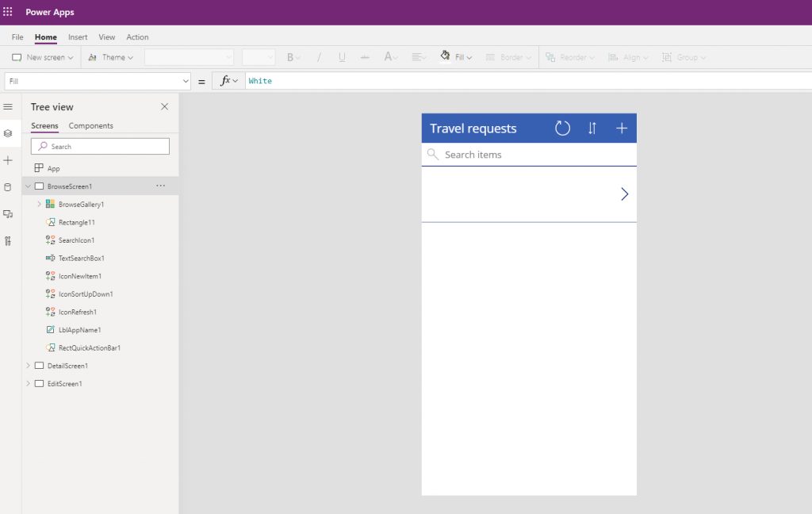The image size is (812, 514).
Task: Select Rectangle11 in the tree view
Action: point(77,222)
